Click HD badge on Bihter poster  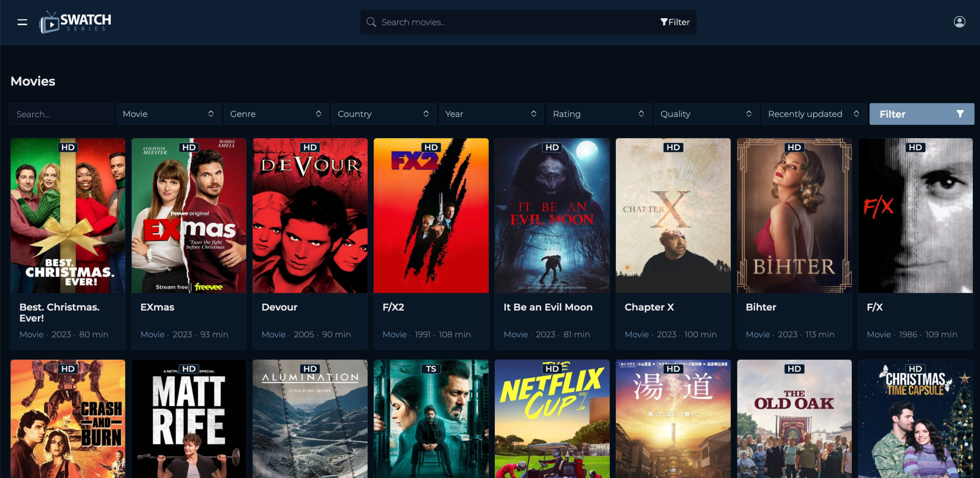coord(794,147)
